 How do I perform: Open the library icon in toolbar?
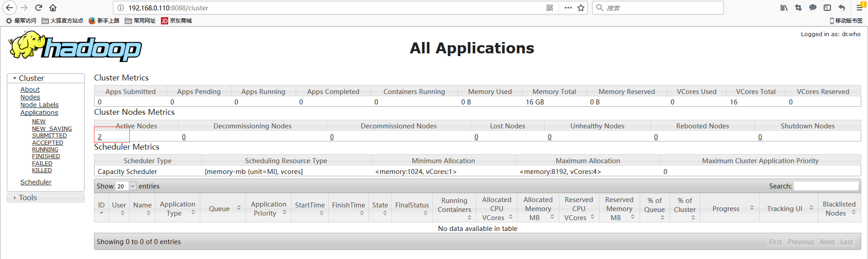784,8
